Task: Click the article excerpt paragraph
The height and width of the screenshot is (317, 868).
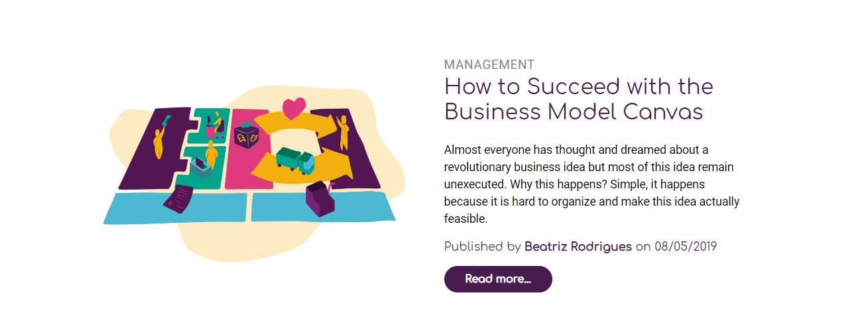Action: click(x=591, y=184)
